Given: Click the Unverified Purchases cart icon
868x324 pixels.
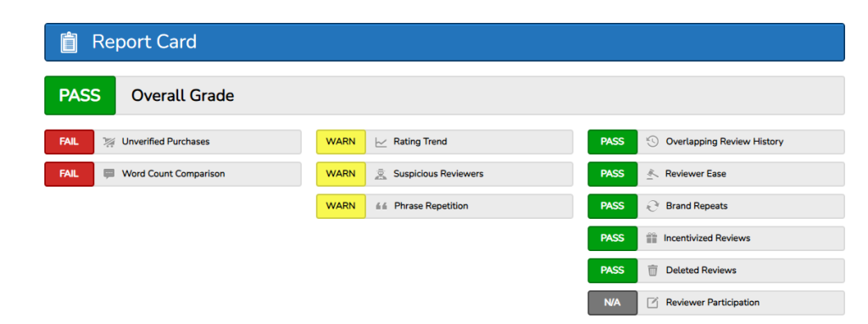Looking at the screenshot, I should 109,142.
